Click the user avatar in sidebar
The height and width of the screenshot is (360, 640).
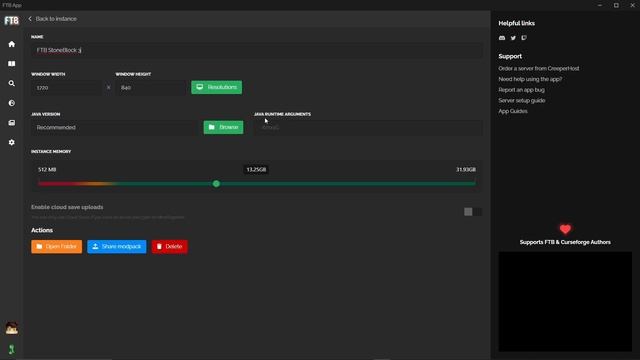click(11, 328)
